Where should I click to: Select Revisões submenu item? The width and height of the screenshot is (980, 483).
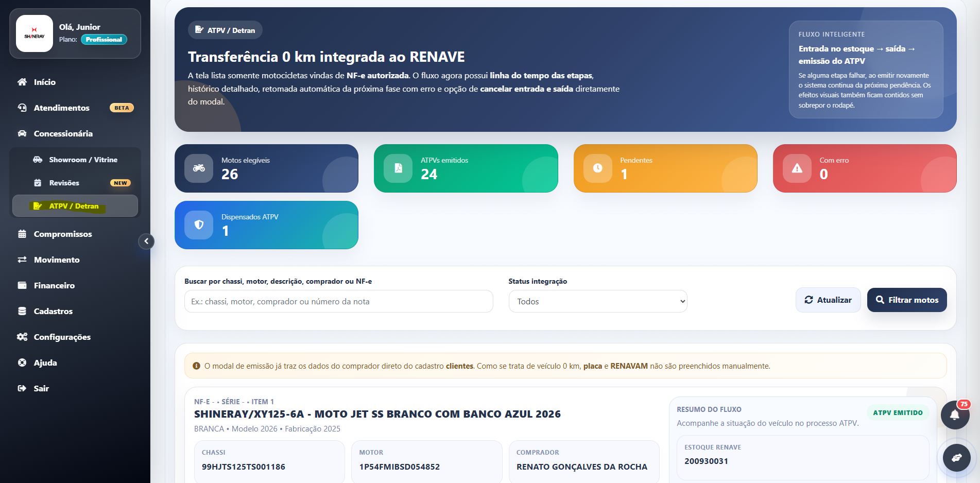click(75, 183)
